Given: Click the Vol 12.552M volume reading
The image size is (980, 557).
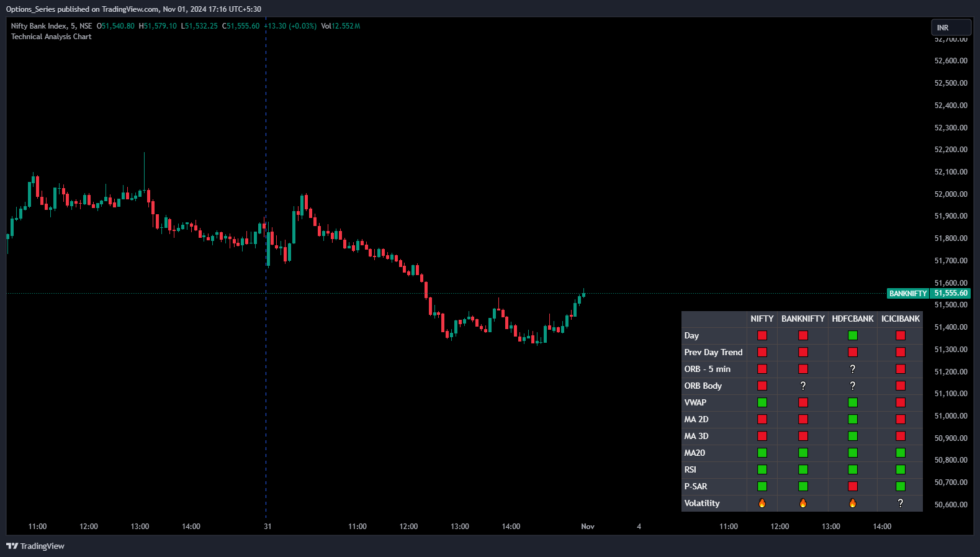Looking at the screenshot, I should [x=341, y=26].
